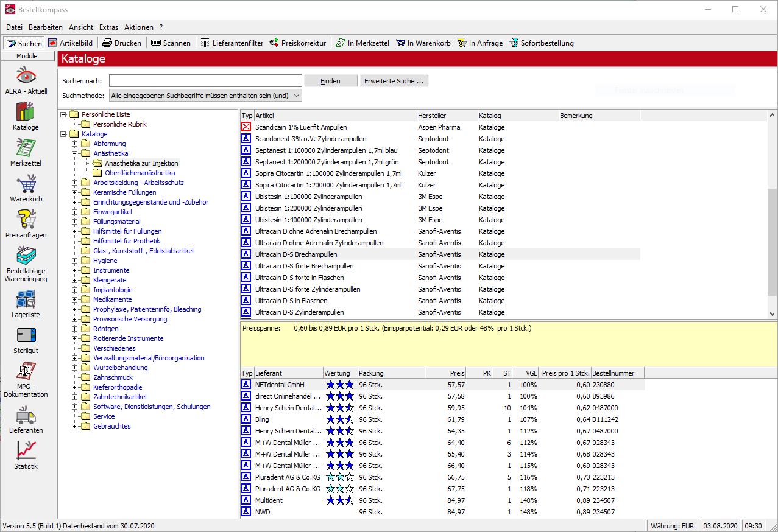Expand the Hygiene folder
Image resolution: width=778 pixels, height=532 pixels.
pyautogui.click(x=75, y=261)
